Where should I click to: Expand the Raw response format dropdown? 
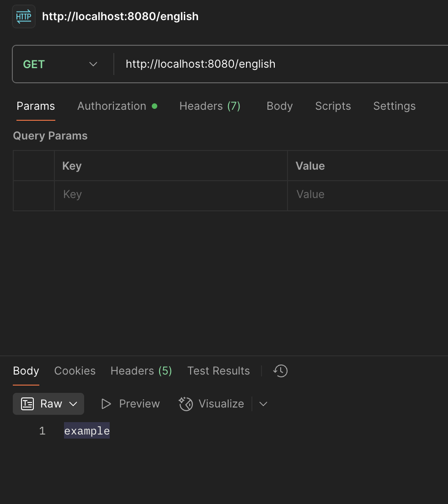coord(73,404)
